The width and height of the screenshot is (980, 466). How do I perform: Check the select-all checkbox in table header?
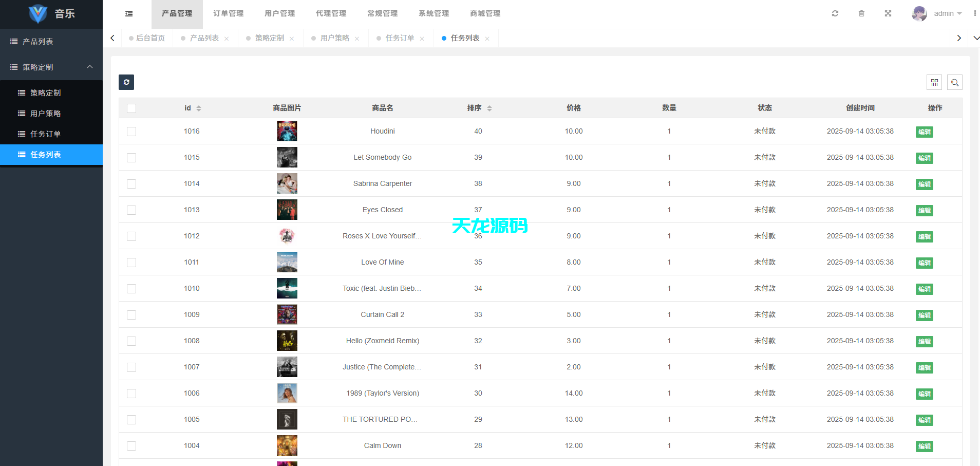coord(131,108)
